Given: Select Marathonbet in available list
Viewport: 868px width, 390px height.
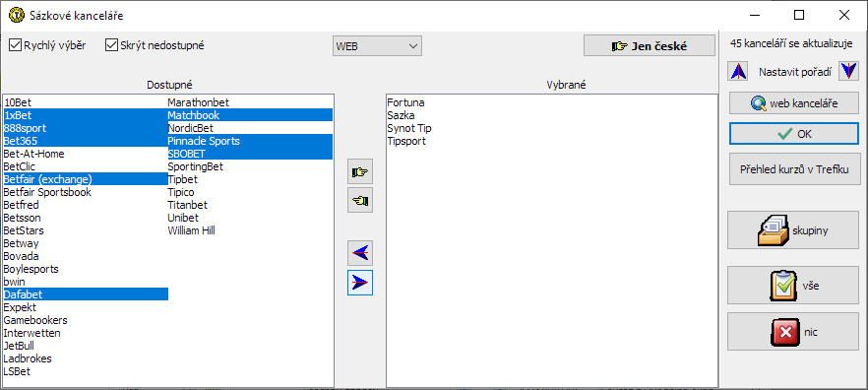Looking at the screenshot, I should pyautogui.click(x=250, y=102).
